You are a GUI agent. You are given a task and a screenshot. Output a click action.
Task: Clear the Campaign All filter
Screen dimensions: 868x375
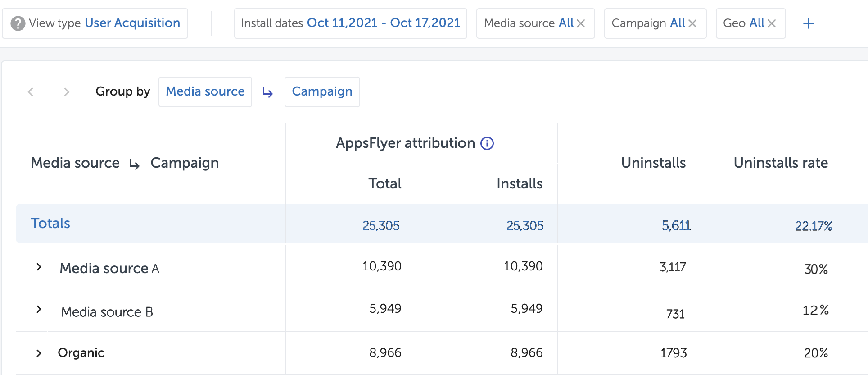(x=692, y=23)
